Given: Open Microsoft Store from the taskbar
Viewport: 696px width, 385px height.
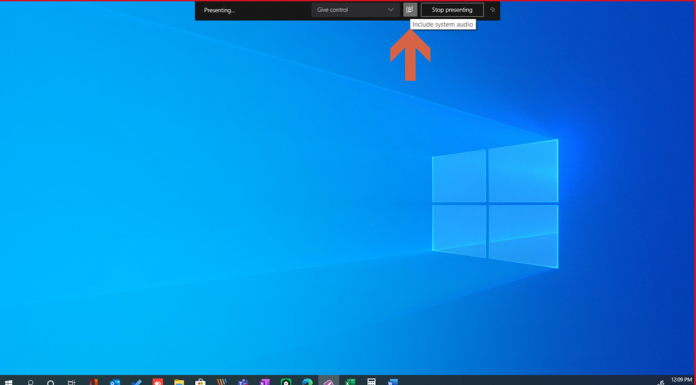Looking at the screenshot, I should click(x=200, y=382).
